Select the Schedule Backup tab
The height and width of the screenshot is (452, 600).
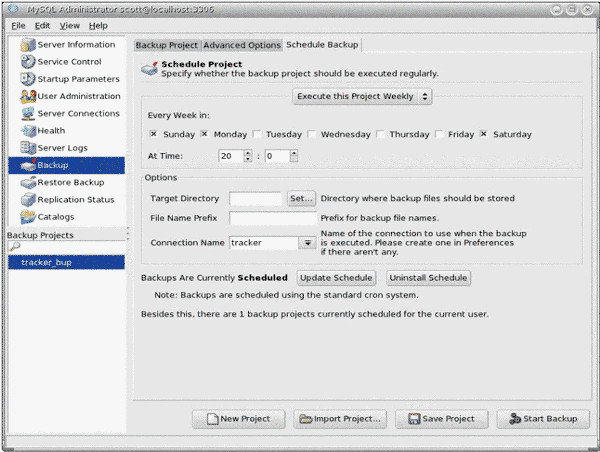[x=322, y=45]
